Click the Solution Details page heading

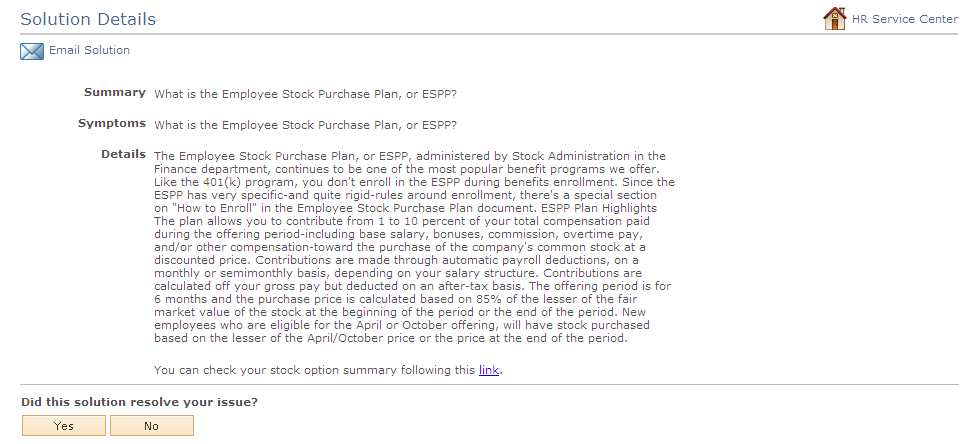click(88, 19)
